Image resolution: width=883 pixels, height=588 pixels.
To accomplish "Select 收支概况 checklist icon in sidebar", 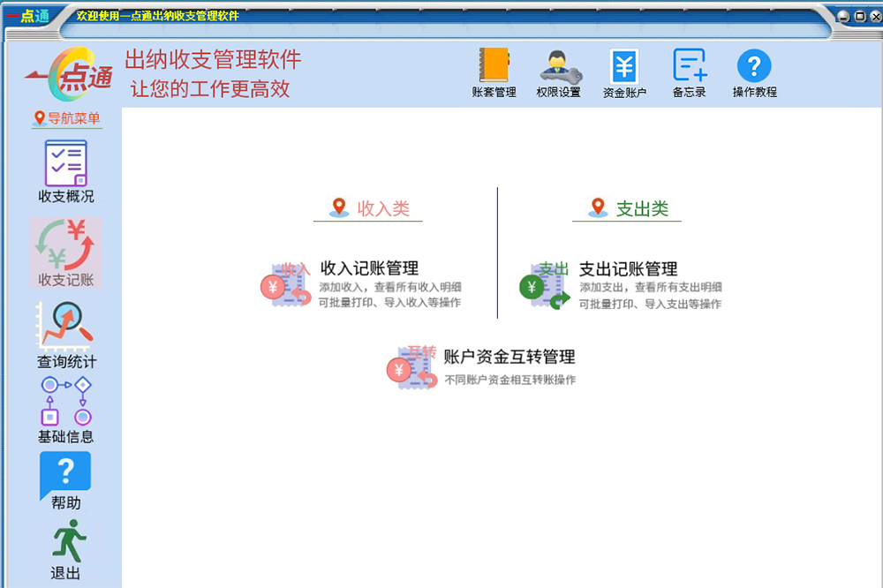I will point(66,162).
